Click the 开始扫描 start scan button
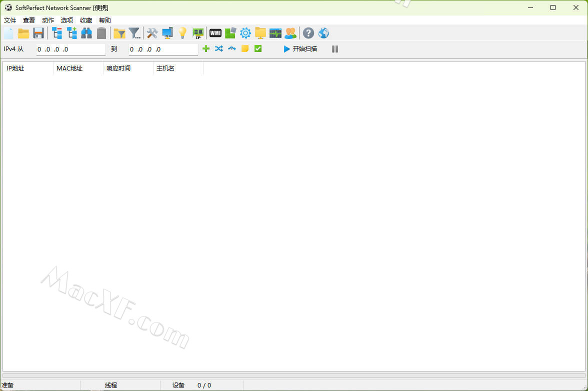Screen dimensions: 588x391 300,49
